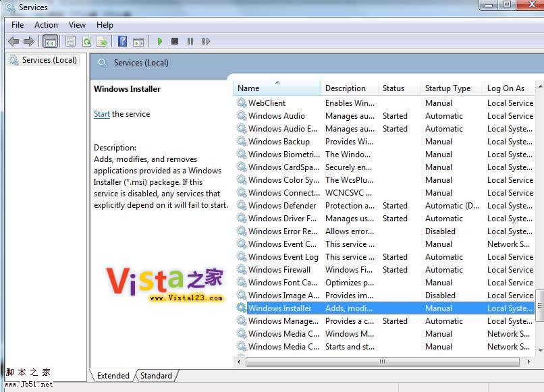Sort by the Log On As column header
The height and width of the screenshot is (392, 544).
coord(509,88)
